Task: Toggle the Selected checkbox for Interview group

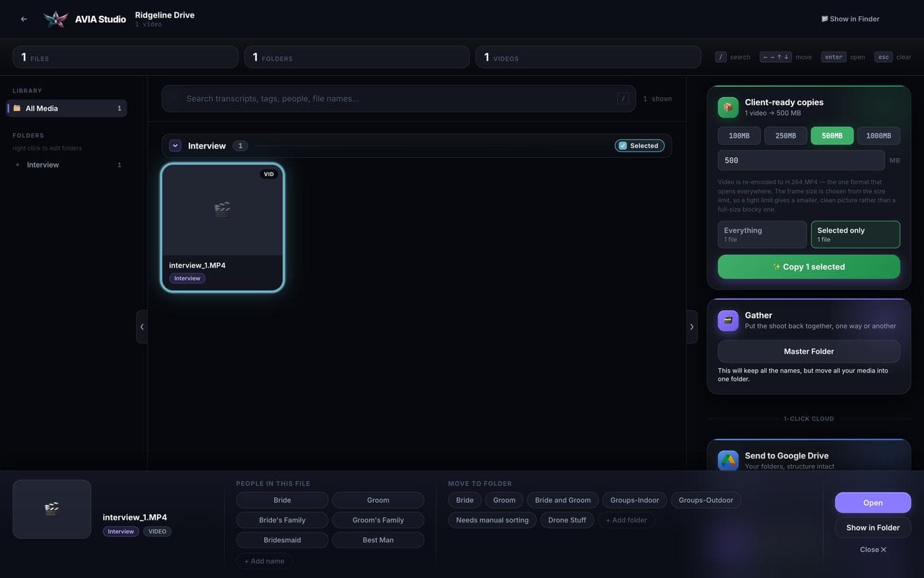Action: pyautogui.click(x=640, y=146)
